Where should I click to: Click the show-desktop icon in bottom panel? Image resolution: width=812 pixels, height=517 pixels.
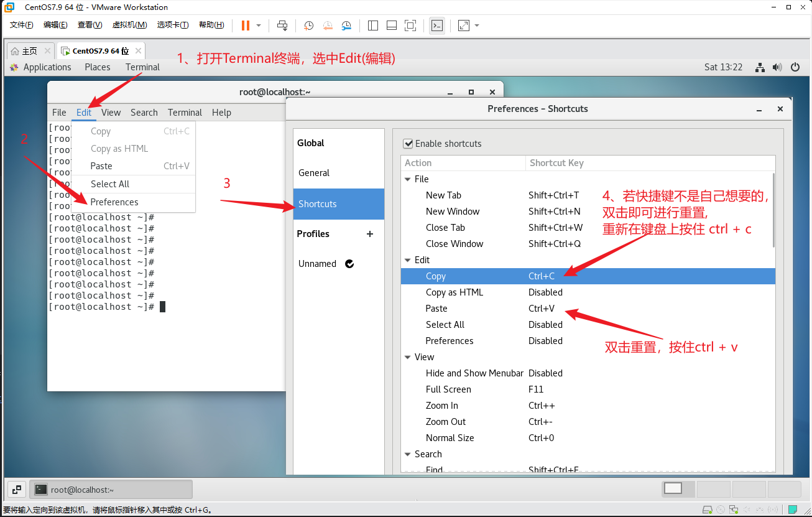(17, 490)
